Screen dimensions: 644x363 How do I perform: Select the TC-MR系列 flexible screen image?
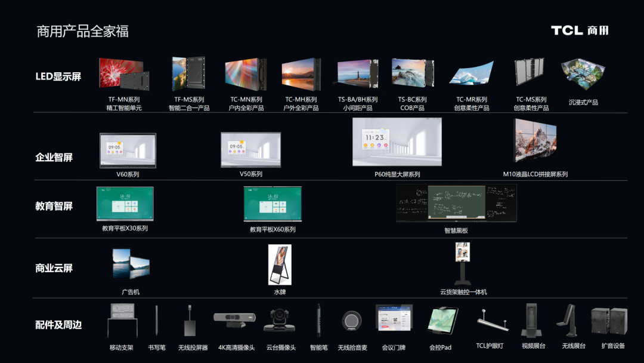click(472, 73)
